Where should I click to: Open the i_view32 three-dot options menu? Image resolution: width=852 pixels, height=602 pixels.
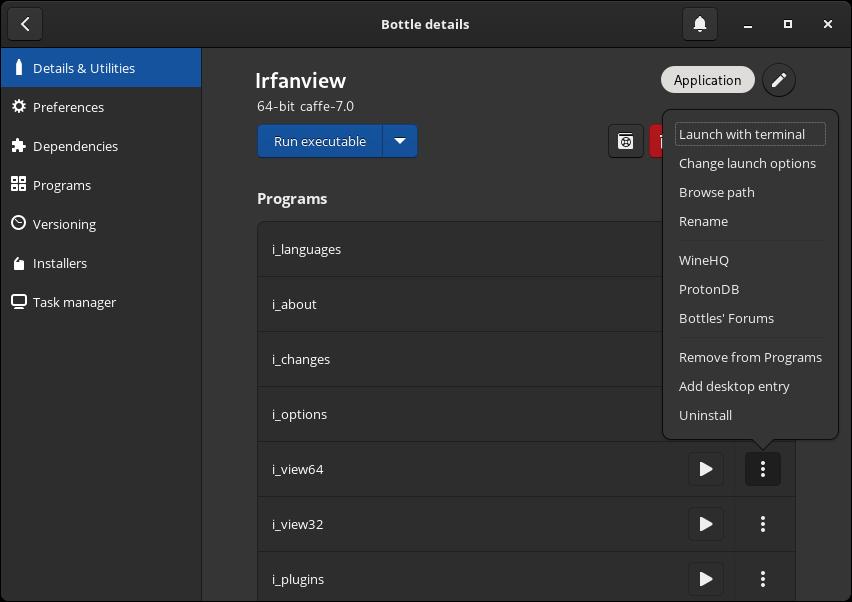tap(763, 524)
